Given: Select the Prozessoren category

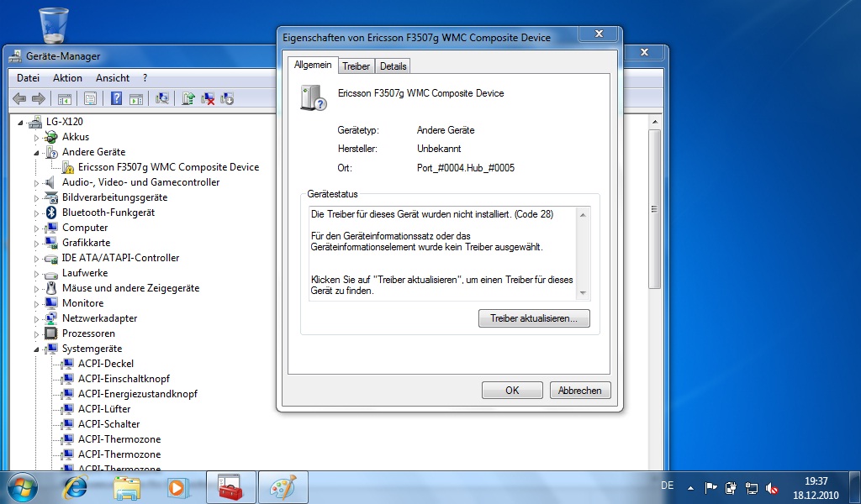Looking at the screenshot, I should [x=88, y=333].
